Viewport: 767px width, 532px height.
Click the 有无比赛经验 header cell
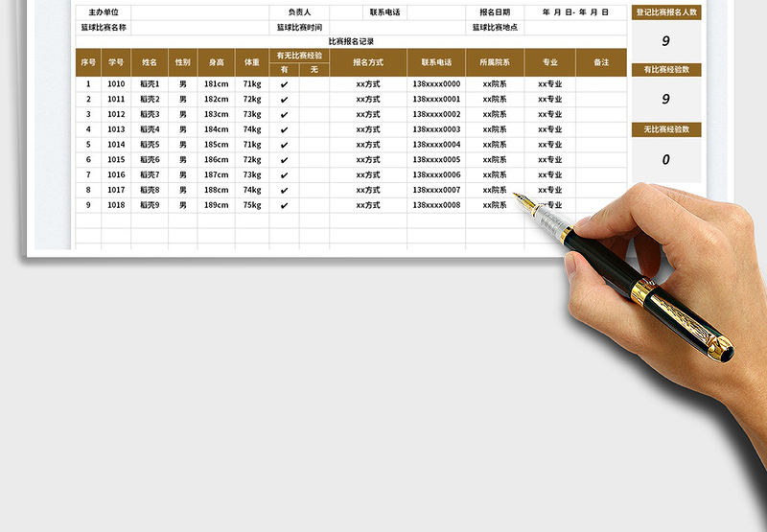tap(299, 56)
